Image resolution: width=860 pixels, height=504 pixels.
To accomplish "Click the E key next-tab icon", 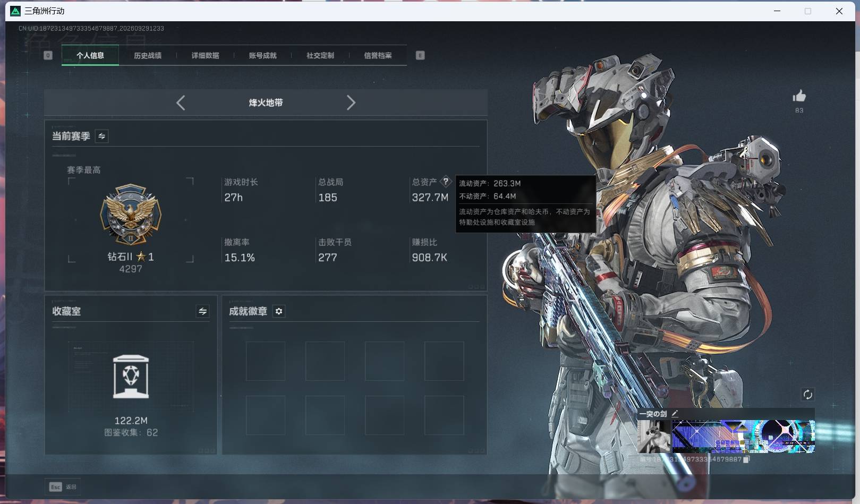I will coord(420,55).
